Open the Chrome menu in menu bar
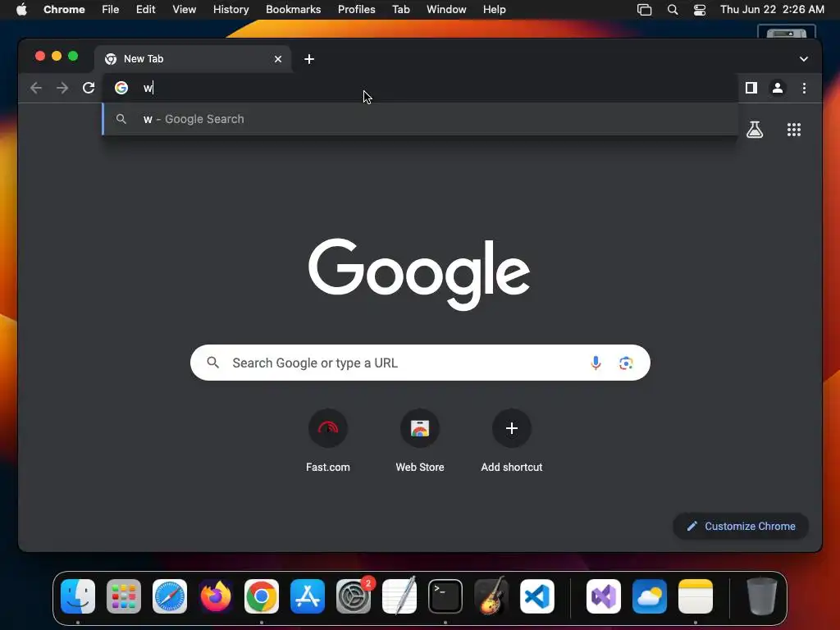The width and height of the screenshot is (840, 630). (64, 10)
